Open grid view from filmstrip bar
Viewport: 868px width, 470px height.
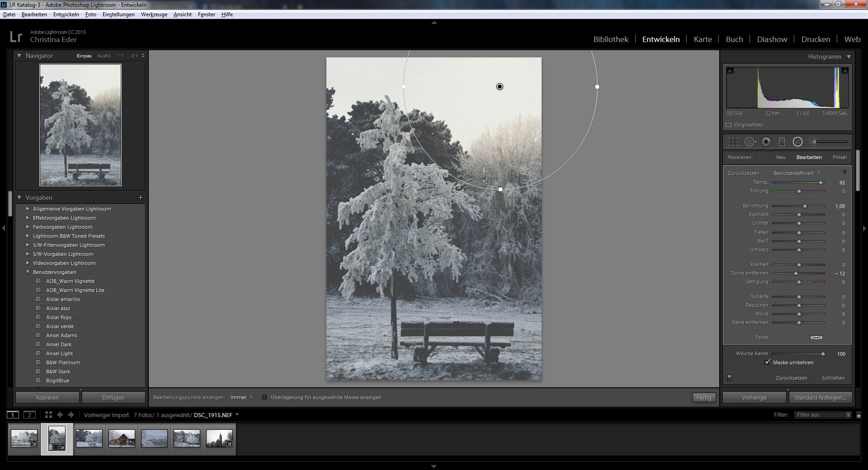pyautogui.click(x=48, y=415)
